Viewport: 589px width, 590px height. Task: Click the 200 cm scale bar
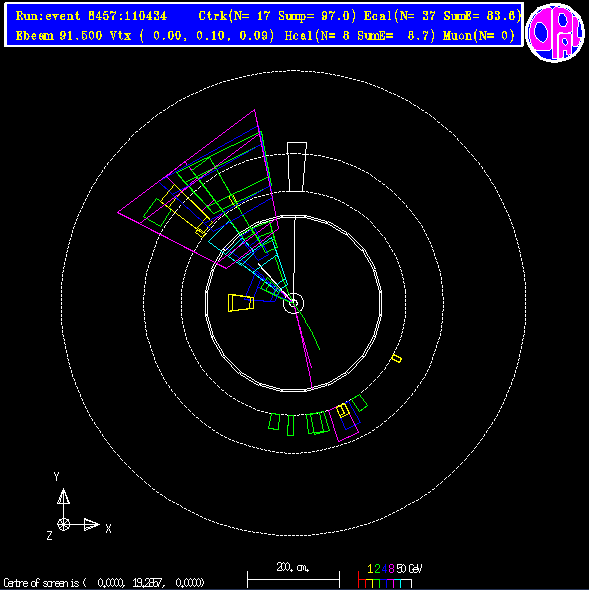293,576
